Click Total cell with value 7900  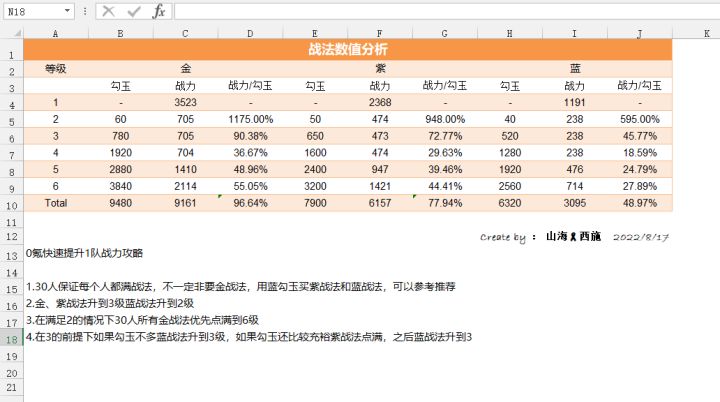click(x=315, y=203)
